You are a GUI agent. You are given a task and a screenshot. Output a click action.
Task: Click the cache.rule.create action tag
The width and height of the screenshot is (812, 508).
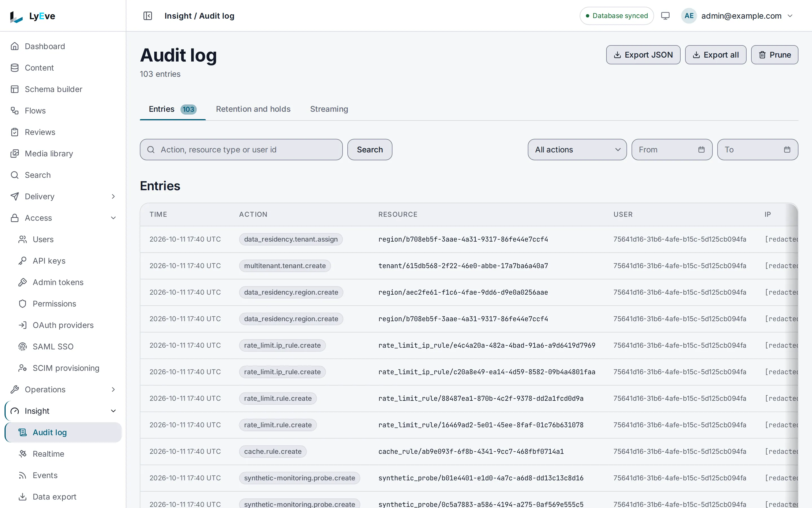(272, 452)
